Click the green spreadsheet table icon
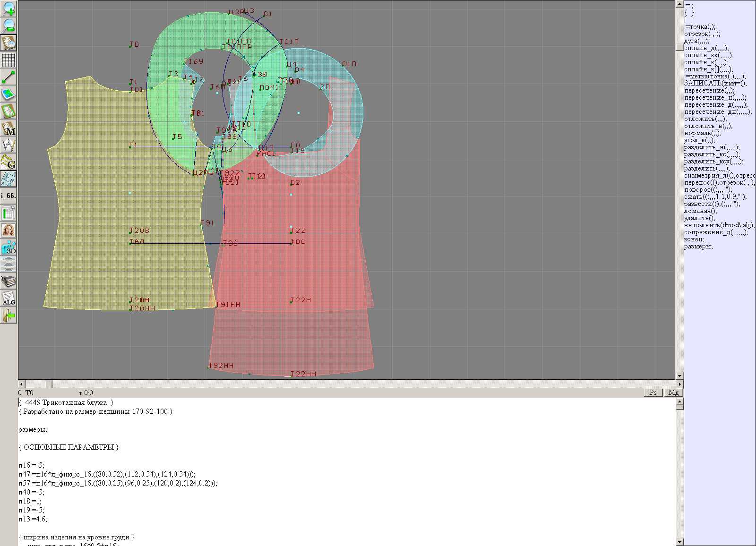Viewport: 756px width, 546px height. coord(9,213)
